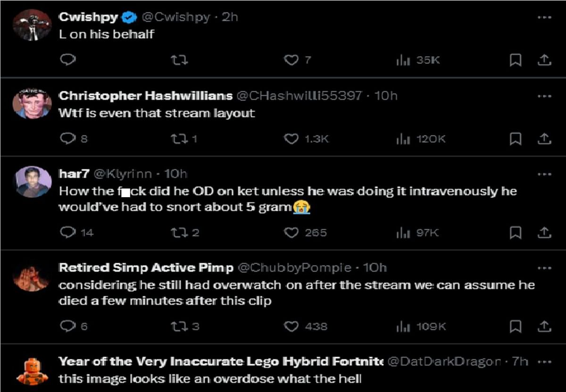Bookmark har7's tweet
Viewport: 566px width, 392px height.
coord(516,233)
